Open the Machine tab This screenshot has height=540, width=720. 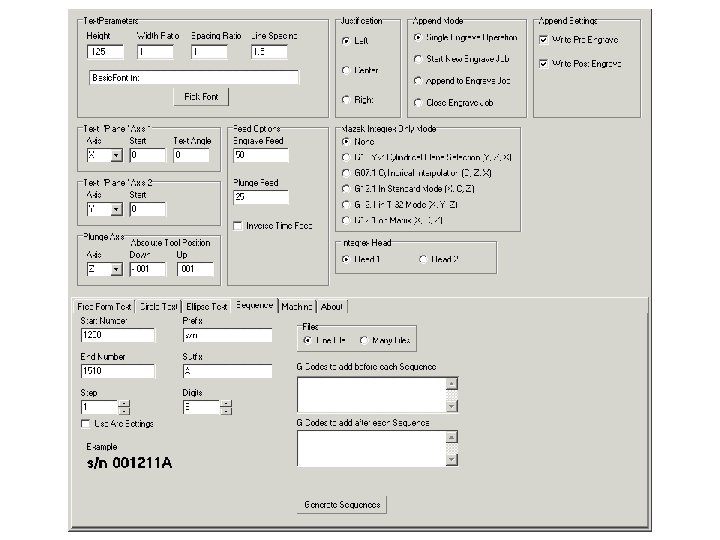click(297, 307)
